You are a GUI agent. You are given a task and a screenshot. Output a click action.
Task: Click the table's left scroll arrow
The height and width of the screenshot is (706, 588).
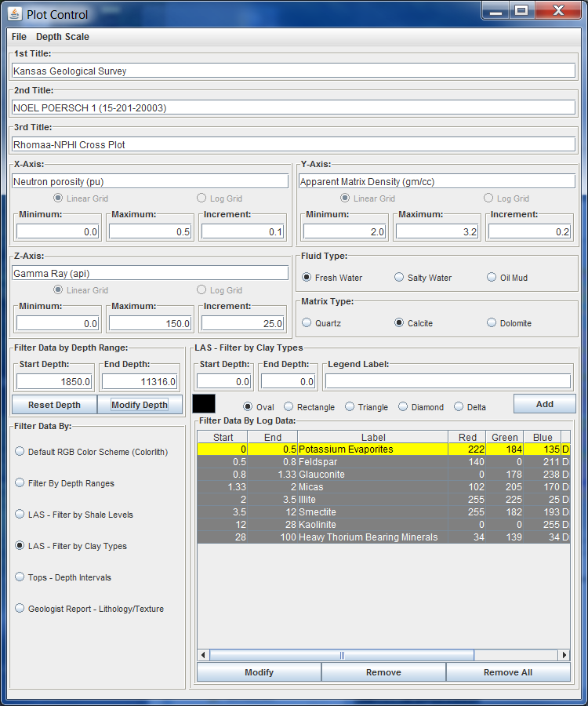(x=203, y=655)
